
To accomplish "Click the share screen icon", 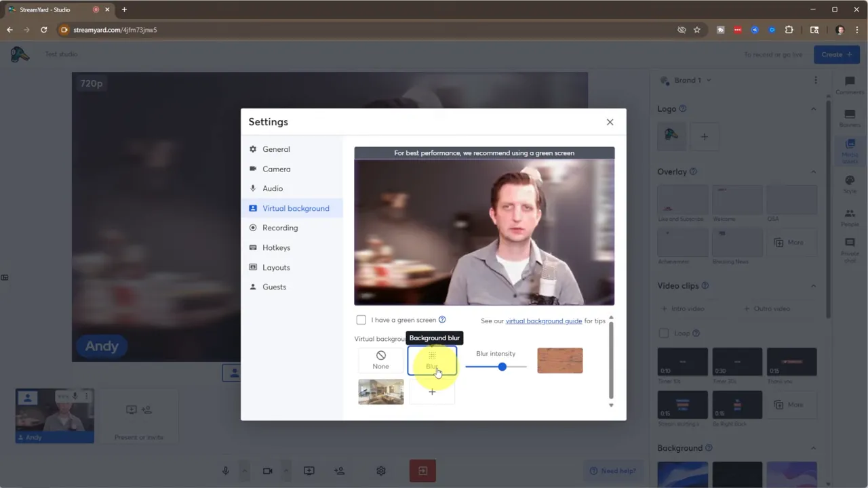I will click(309, 470).
